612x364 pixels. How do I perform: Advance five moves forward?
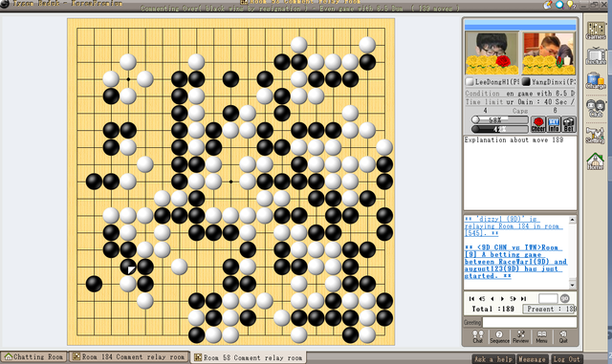coord(513,299)
